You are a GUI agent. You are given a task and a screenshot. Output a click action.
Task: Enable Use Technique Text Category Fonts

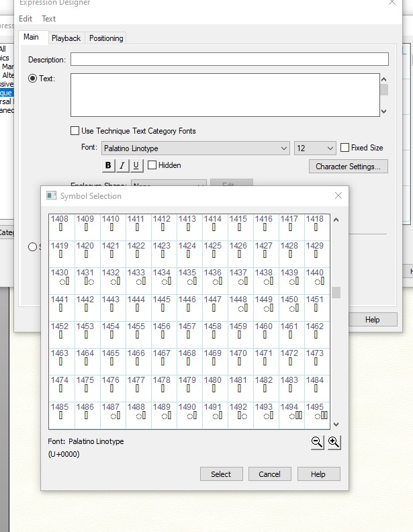[x=75, y=131]
